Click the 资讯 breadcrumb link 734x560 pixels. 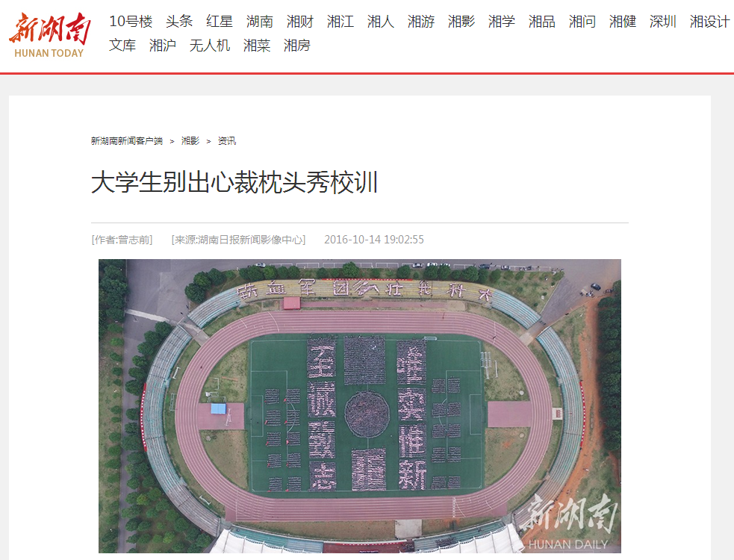point(227,141)
